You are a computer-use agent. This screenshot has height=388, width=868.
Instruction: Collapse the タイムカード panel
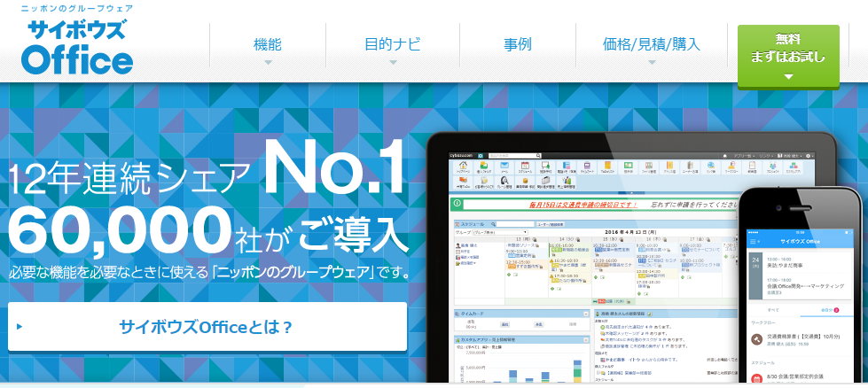(x=586, y=314)
